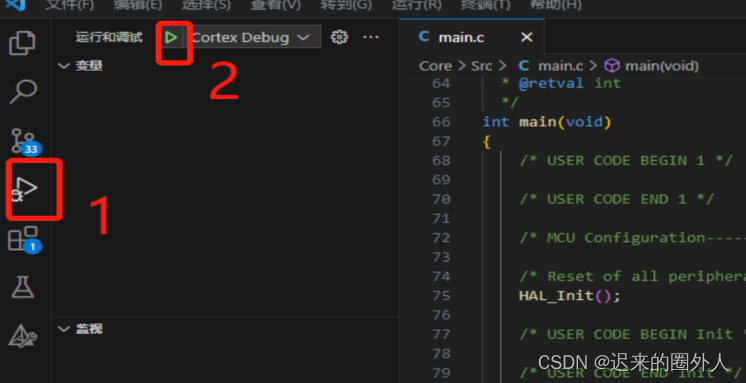This screenshot has height=383, width=746.
Task: Open the 运行(R) menu
Action: coord(416,5)
